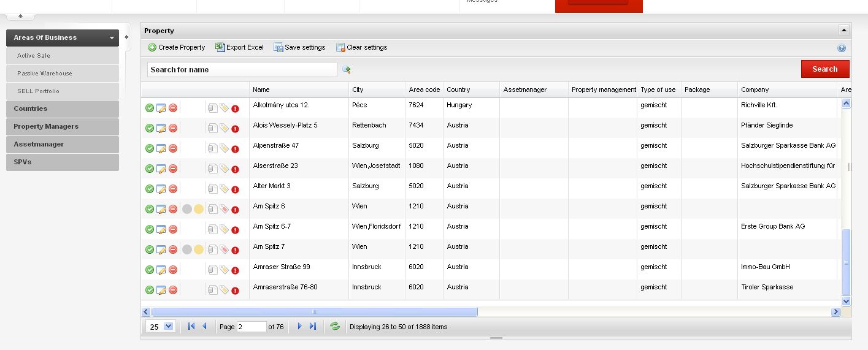Click the advanced search magnifier icon
868x350 pixels.
click(347, 70)
